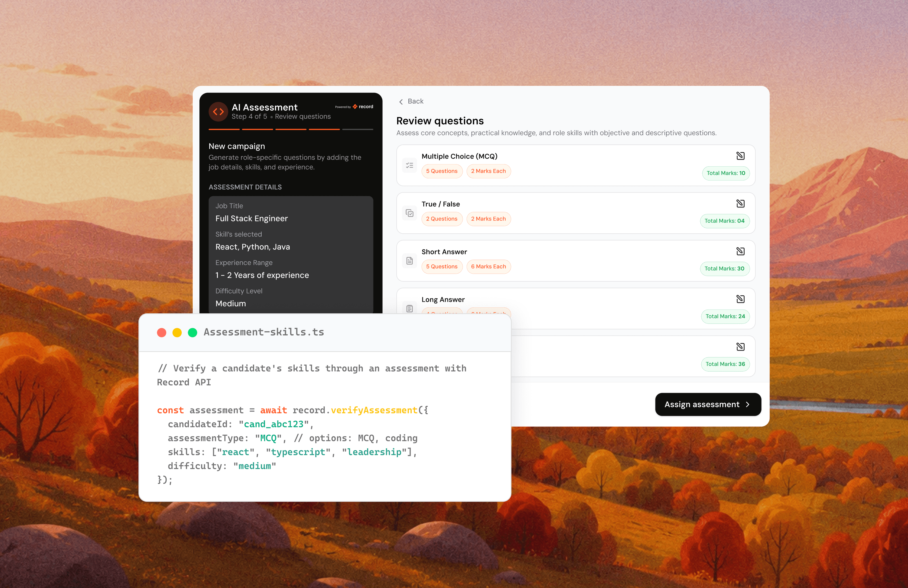The width and height of the screenshot is (908, 588).
Task: Click the Total Marks: 30 badge
Action: coord(724,269)
